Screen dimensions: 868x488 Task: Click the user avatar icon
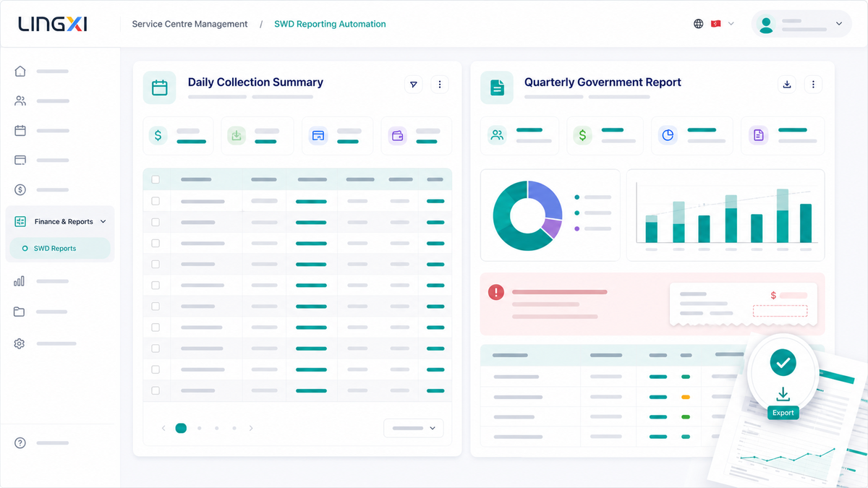click(767, 24)
